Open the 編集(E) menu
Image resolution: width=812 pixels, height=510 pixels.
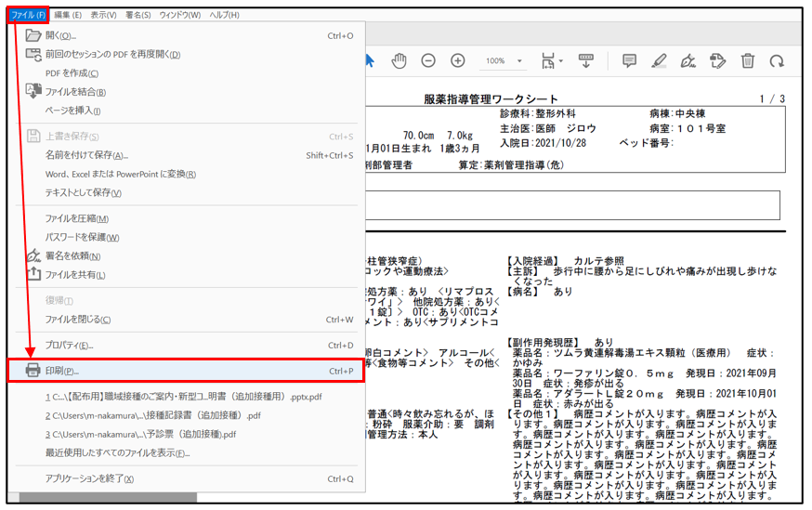(x=67, y=15)
